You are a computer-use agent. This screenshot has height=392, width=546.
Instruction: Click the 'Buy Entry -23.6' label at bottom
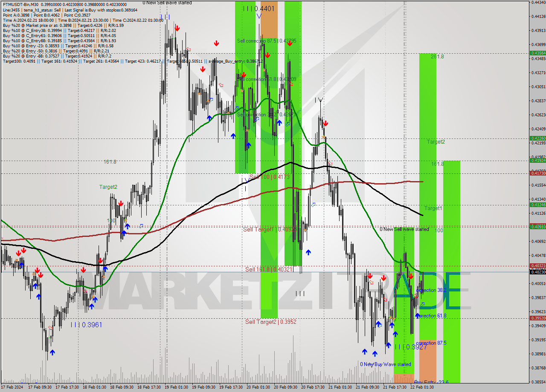point(431,382)
